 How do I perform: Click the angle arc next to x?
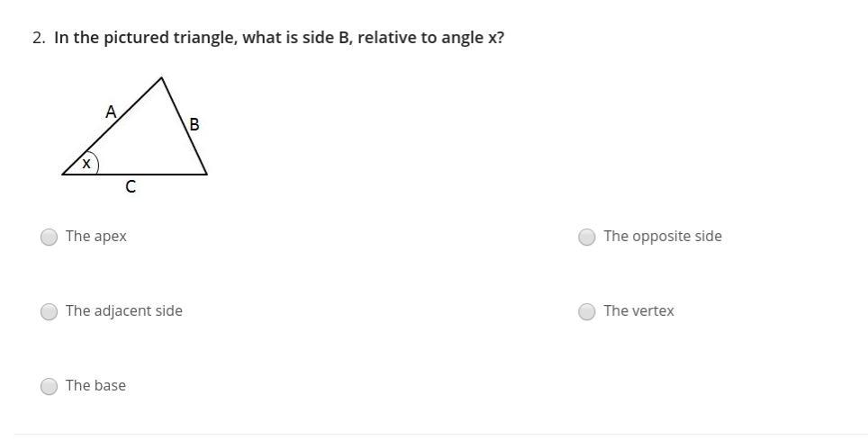pyautogui.click(x=95, y=162)
